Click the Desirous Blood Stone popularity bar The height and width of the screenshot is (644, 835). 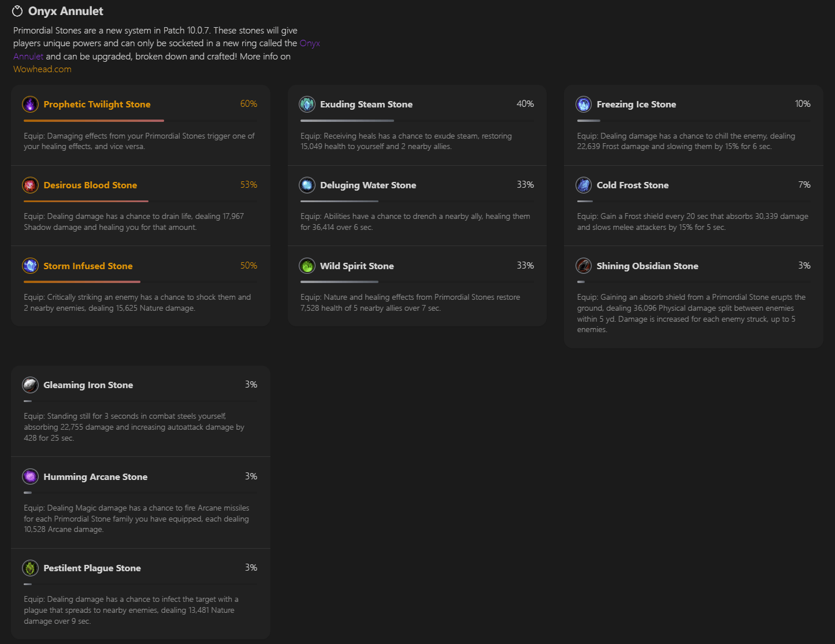click(140, 201)
